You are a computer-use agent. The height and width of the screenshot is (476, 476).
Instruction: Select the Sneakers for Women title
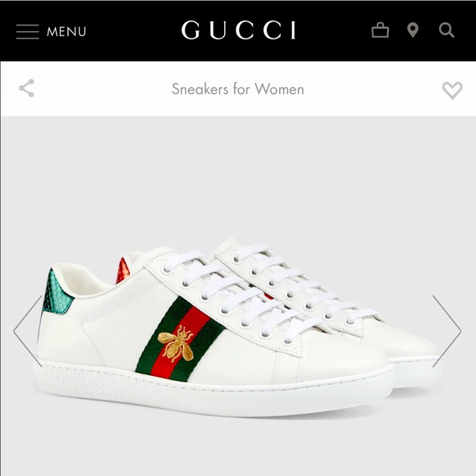tap(238, 89)
